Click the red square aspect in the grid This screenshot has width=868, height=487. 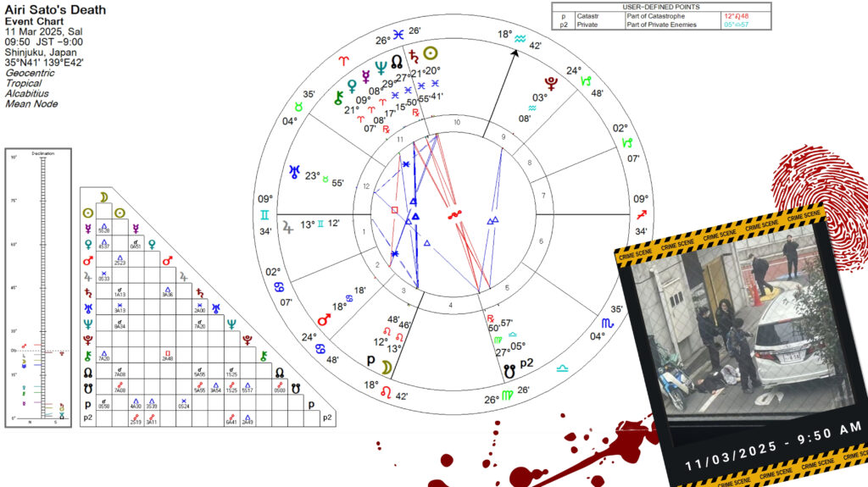(x=168, y=351)
